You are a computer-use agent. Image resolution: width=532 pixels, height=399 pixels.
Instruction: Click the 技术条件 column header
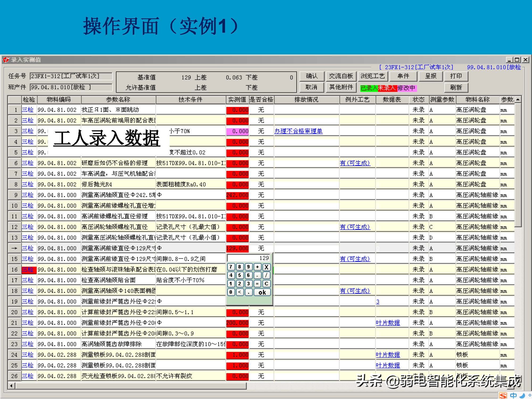(x=190, y=99)
